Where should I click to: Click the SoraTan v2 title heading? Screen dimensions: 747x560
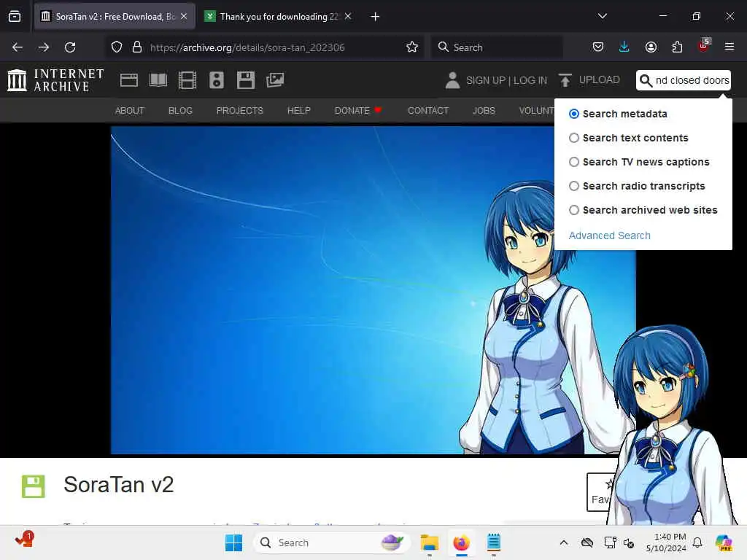pos(119,485)
